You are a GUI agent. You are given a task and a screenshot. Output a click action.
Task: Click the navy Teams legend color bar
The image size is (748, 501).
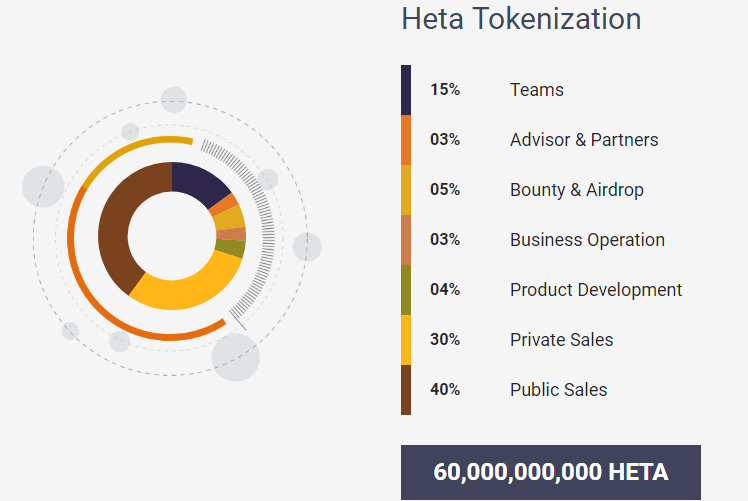(x=406, y=90)
